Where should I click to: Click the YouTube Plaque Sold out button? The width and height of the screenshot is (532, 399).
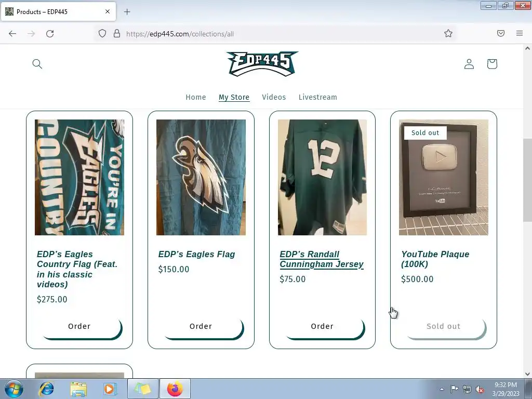pos(444,326)
